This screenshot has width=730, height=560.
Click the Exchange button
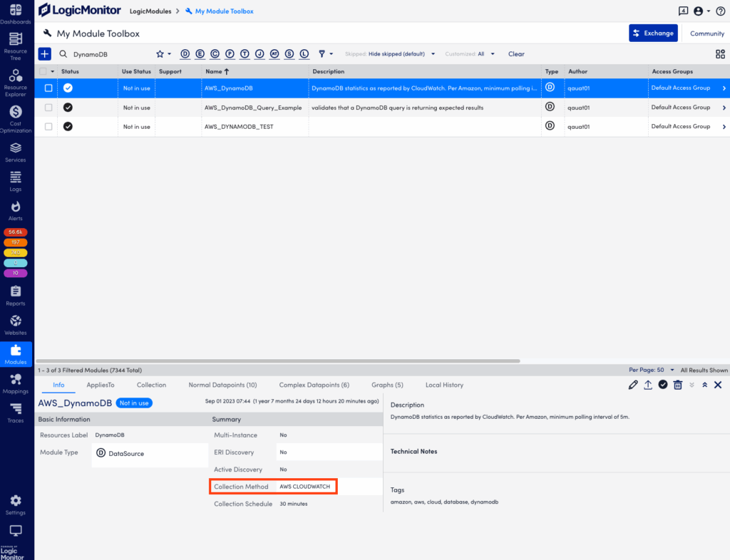[653, 33]
